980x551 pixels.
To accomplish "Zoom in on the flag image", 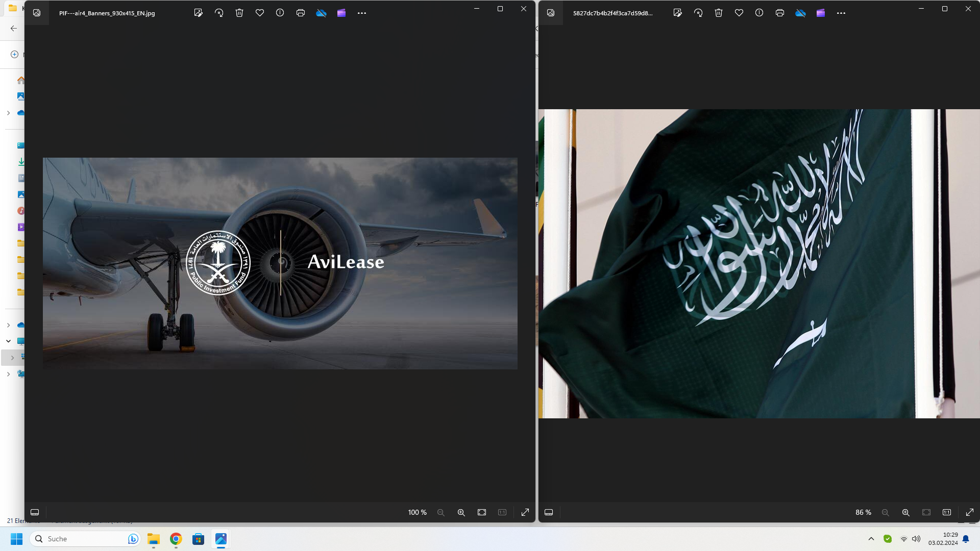I will coord(906,512).
